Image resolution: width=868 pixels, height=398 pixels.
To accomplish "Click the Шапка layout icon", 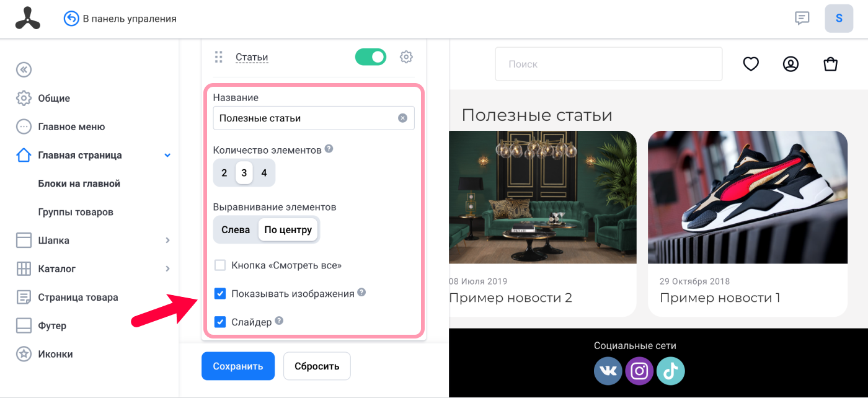I will [24, 241].
